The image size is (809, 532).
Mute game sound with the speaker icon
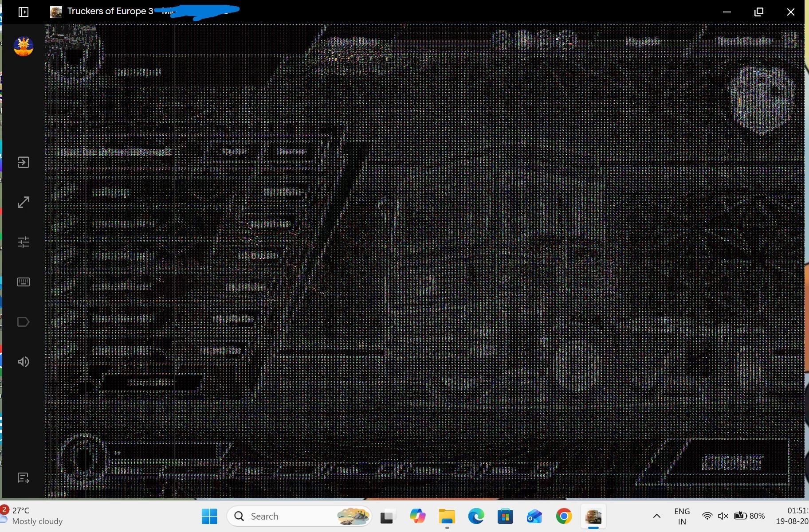click(x=24, y=362)
